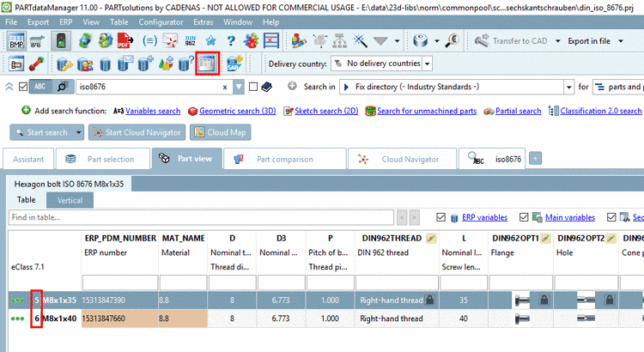644x352 pixels.
Task: Click the magic wand toolbar icon
Action: click(360, 40)
